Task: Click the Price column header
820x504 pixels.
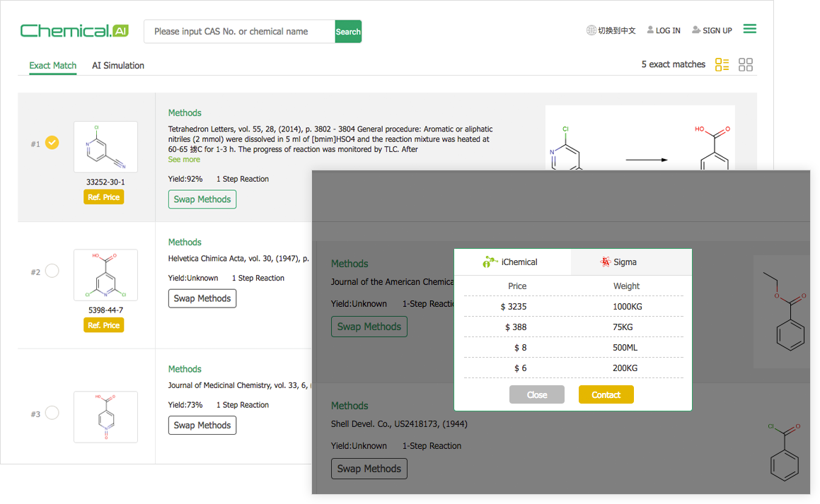Action: click(x=517, y=286)
